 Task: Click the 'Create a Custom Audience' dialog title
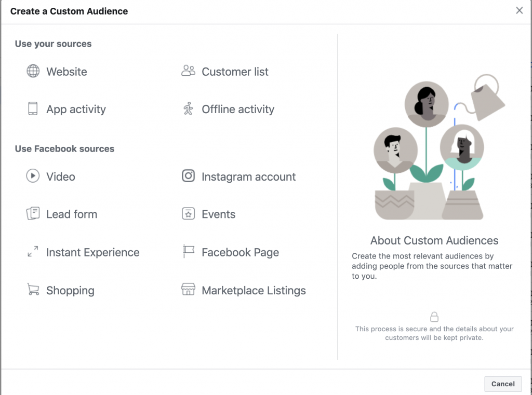coord(69,11)
